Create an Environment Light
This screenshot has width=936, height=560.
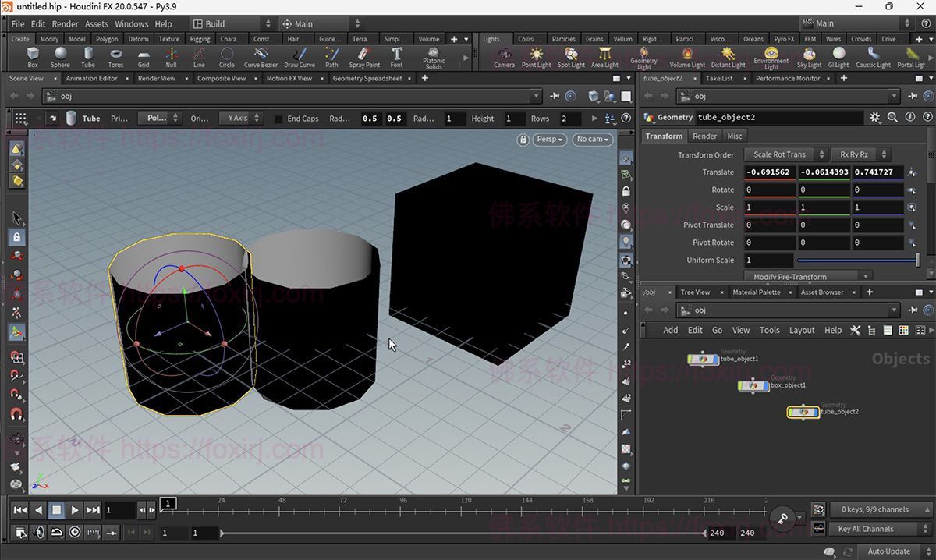(x=771, y=56)
